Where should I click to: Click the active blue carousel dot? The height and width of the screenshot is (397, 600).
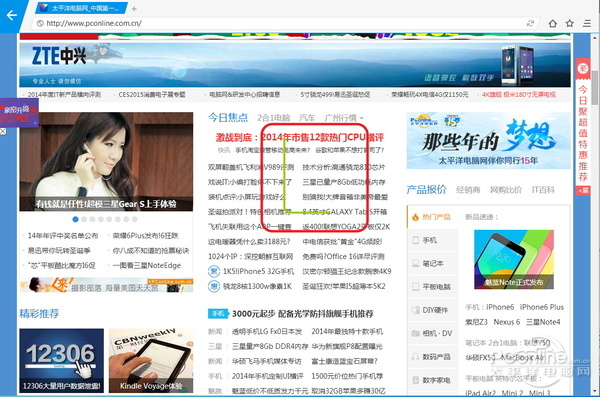tap(75, 219)
